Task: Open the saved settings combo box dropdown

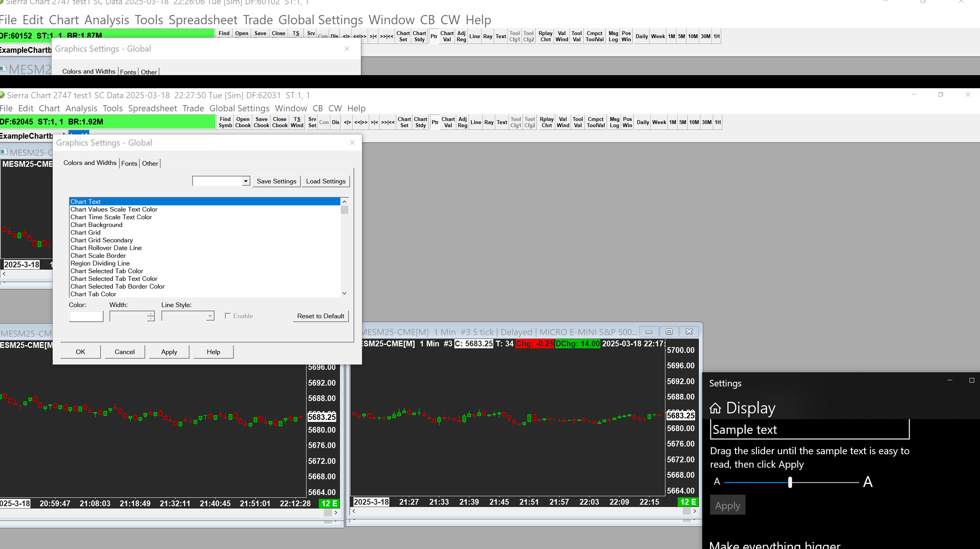Action: pyautogui.click(x=246, y=181)
